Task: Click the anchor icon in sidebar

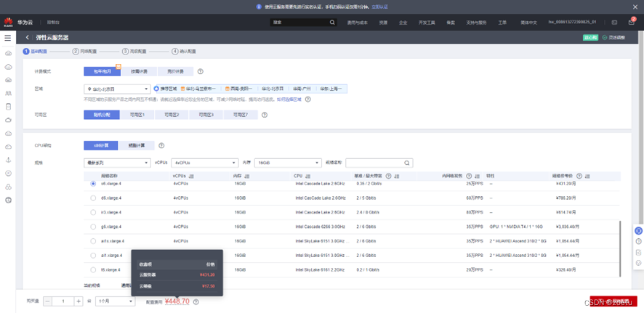Action: tap(8, 160)
